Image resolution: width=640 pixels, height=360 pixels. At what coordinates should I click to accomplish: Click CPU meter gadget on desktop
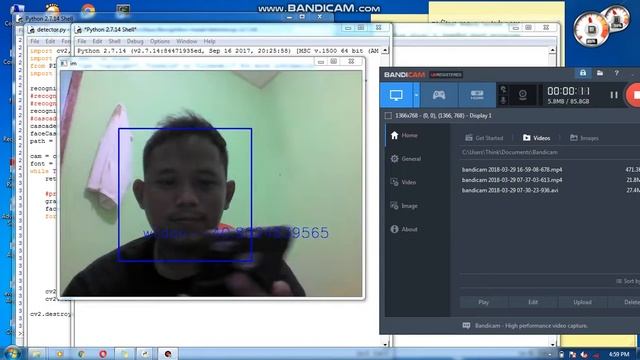[x=591, y=29]
